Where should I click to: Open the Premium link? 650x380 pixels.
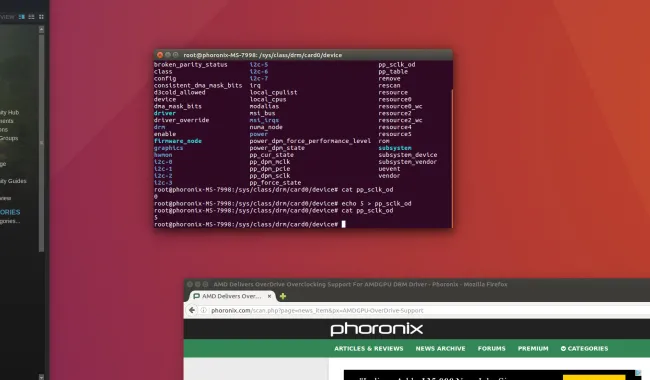click(x=533, y=349)
